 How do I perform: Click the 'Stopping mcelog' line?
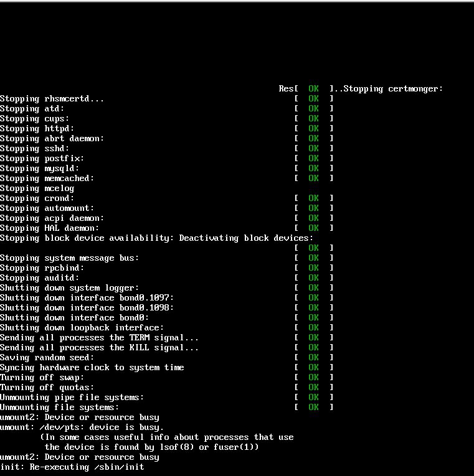37,189
